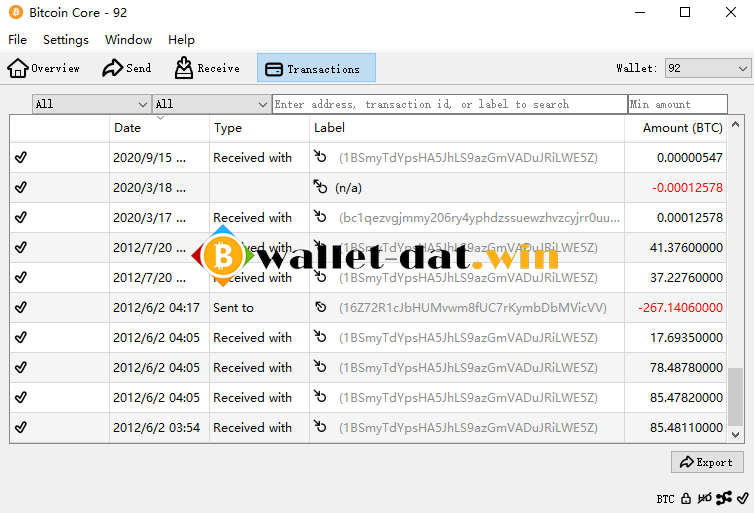This screenshot has height=513, width=754.
Task: Open the File menu
Action: click(17, 39)
